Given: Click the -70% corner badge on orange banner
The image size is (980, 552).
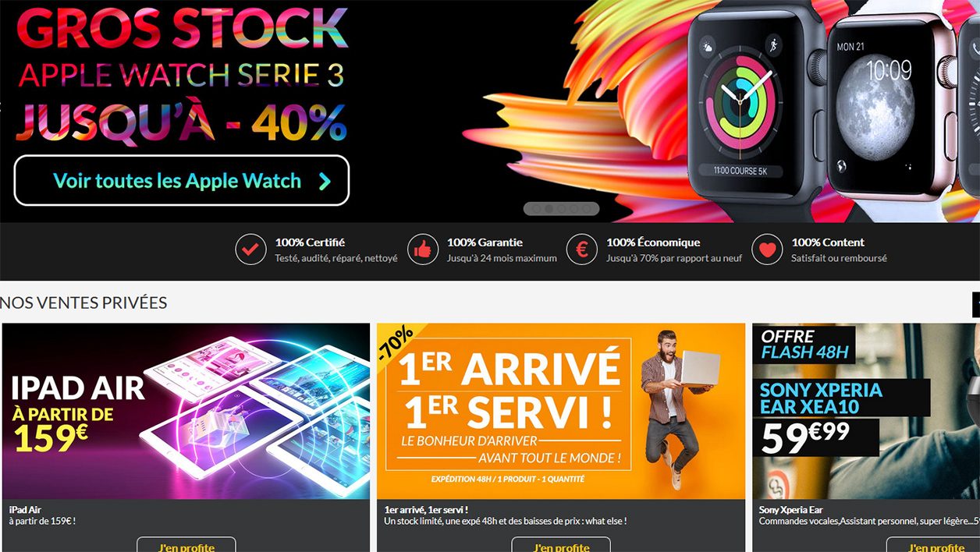Looking at the screenshot, I should [x=396, y=344].
